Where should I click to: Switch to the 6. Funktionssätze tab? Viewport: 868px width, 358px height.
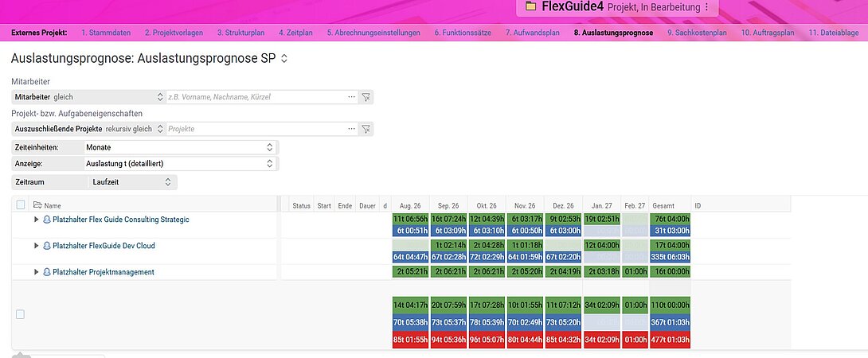pyautogui.click(x=463, y=33)
